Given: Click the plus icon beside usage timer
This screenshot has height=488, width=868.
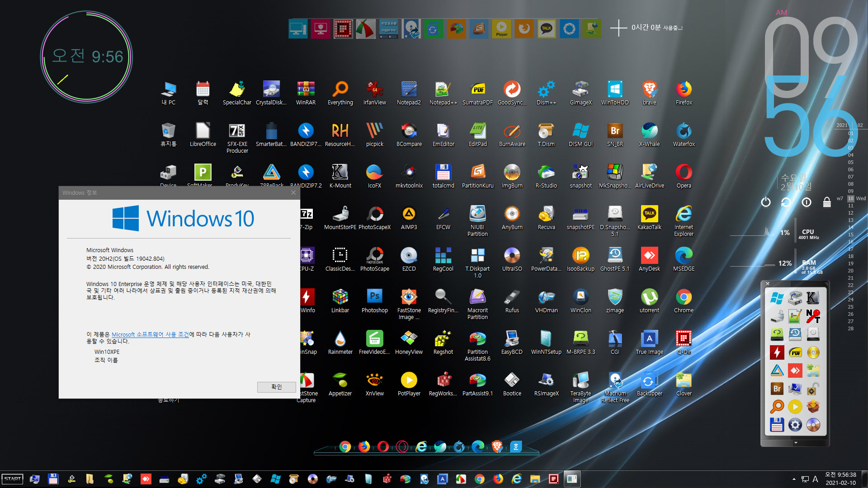Looking at the screenshot, I should pos(618,28).
